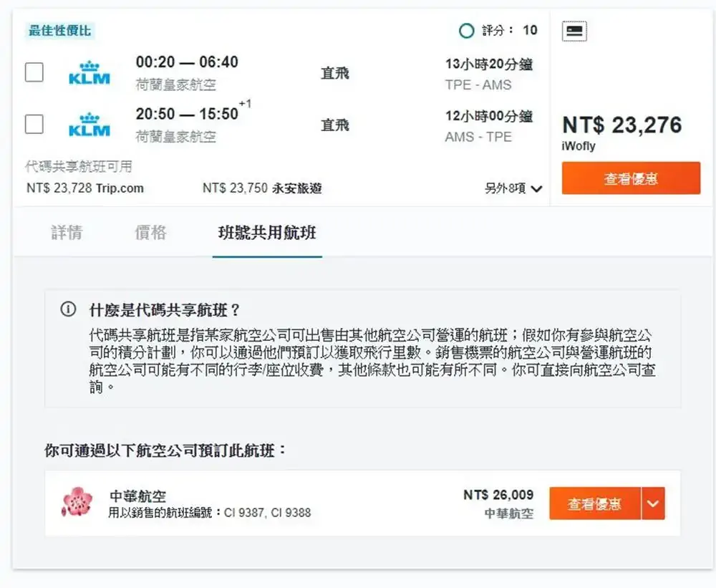Click the payment card icon above the price
The height and width of the screenshot is (588, 716).
click(x=574, y=31)
